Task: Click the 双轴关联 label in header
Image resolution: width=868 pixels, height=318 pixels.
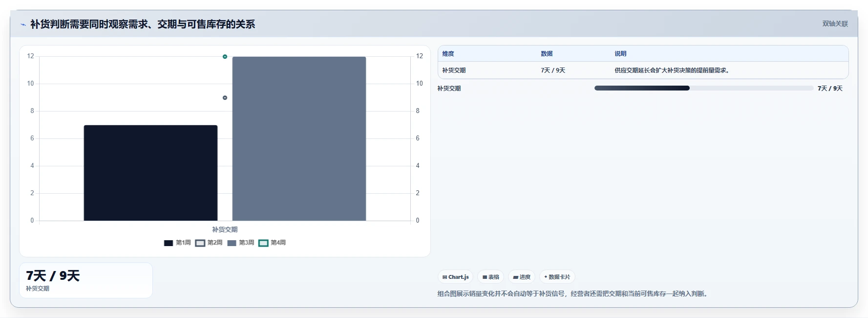Action: click(835, 23)
